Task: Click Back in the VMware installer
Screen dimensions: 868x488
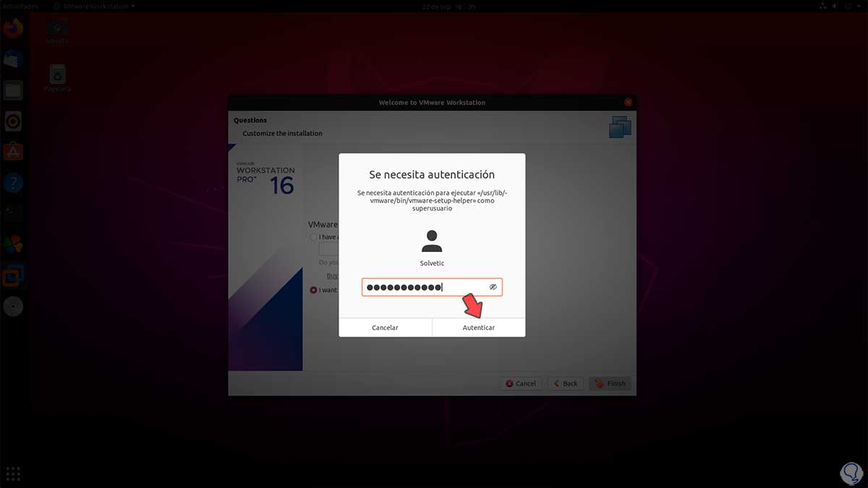Action: point(565,383)
